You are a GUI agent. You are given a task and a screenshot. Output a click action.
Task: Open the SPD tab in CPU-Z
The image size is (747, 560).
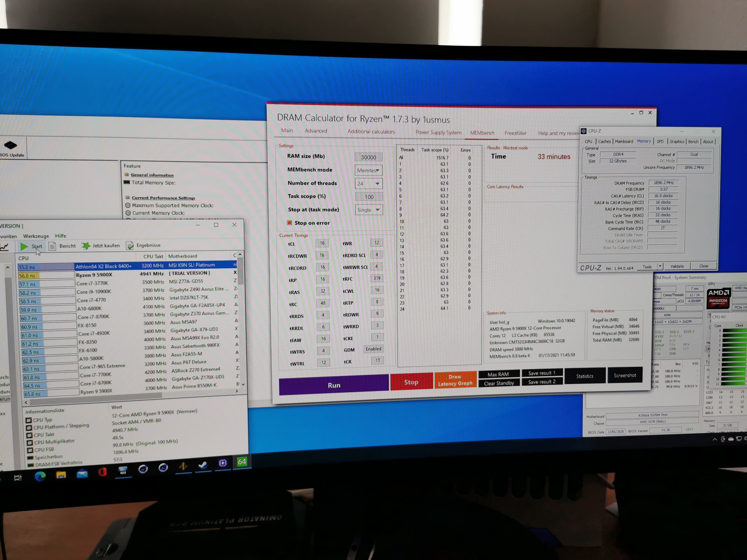pyautogui.click(x=660, y=141)
